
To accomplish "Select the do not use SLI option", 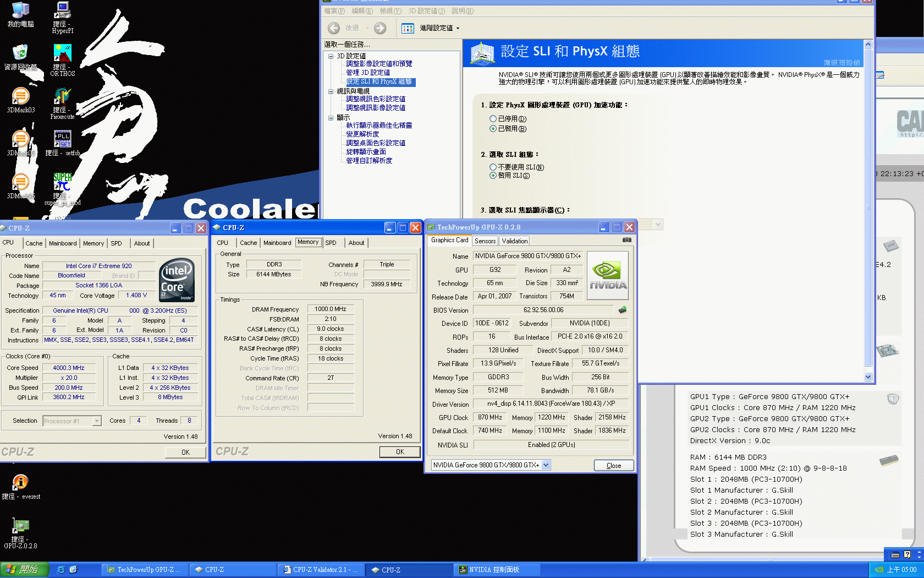I will click(493, 167).
